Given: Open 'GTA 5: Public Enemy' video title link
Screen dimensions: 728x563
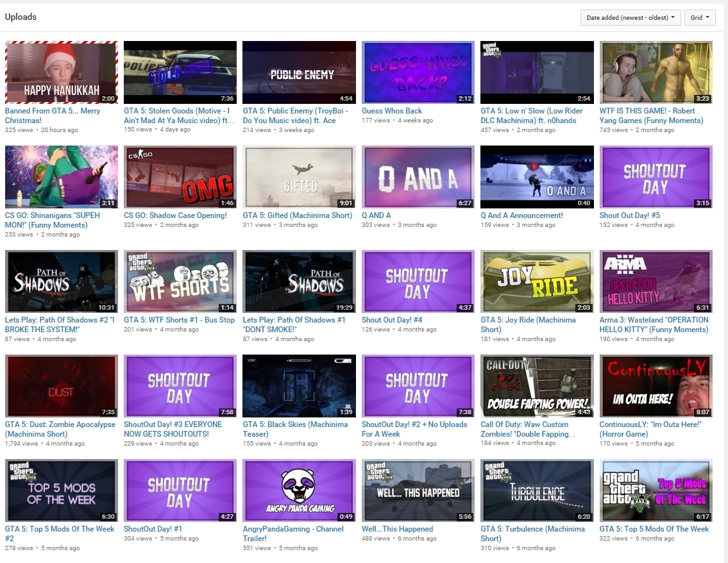Looking at the screenshot, I should [x=295, y=111].
